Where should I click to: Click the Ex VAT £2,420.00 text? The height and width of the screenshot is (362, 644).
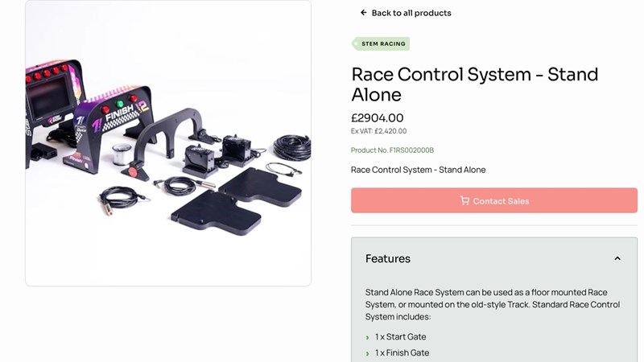tap(378, 131)
